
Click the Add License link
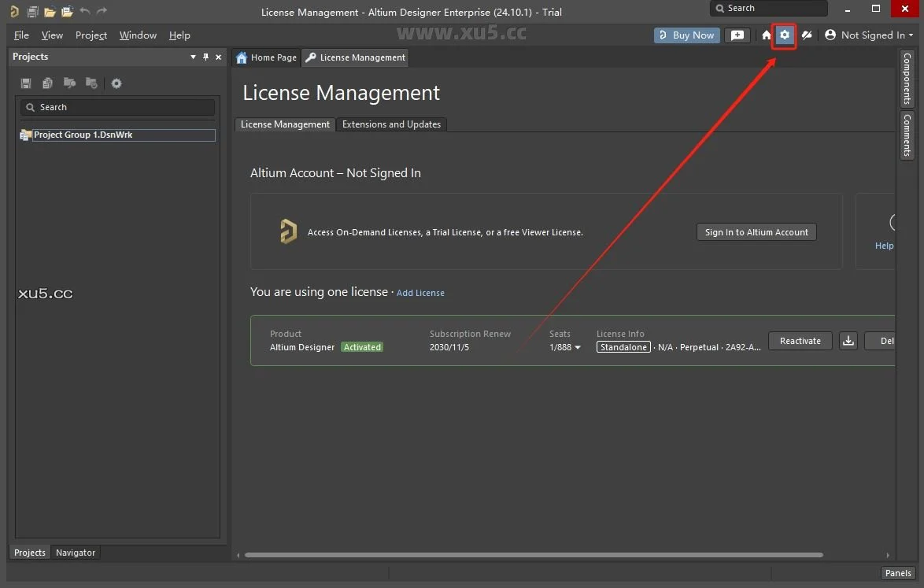coord(420,293)
